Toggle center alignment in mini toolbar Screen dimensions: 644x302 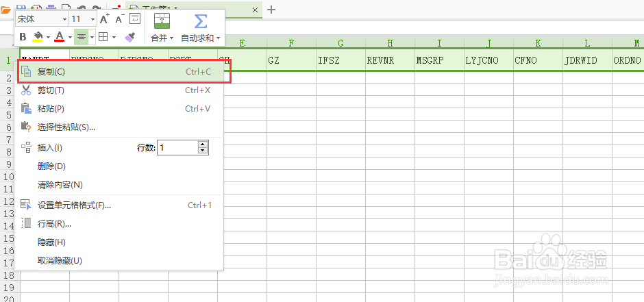tap(82, 37)
